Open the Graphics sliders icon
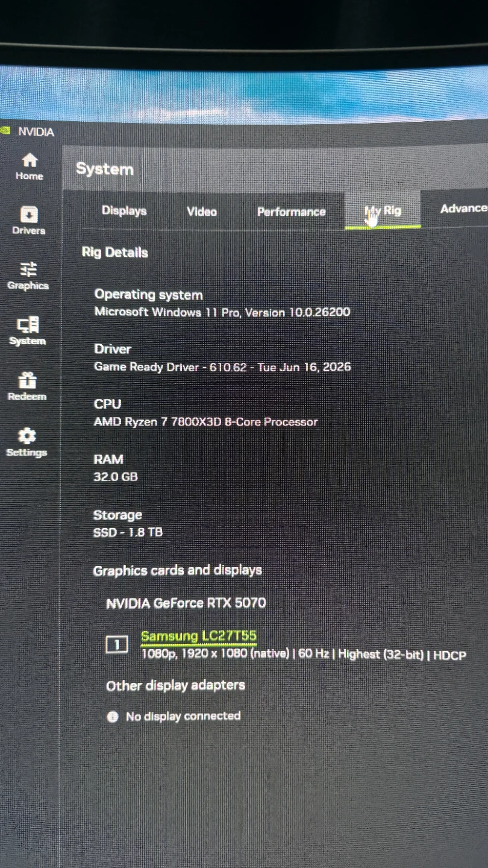 (x=28, y=269)
